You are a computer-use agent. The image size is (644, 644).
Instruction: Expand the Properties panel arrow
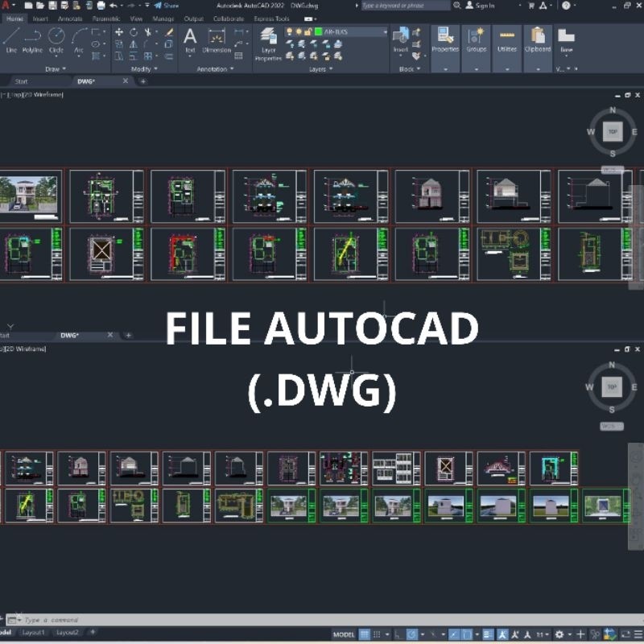pos(445,69)
